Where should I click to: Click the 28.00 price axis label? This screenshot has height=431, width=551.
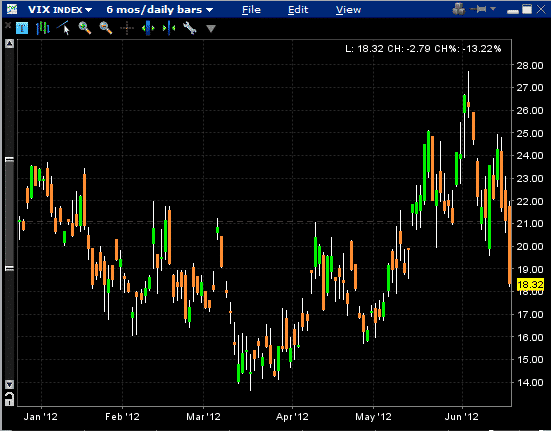pyautogui.click(x=530, y=65)
